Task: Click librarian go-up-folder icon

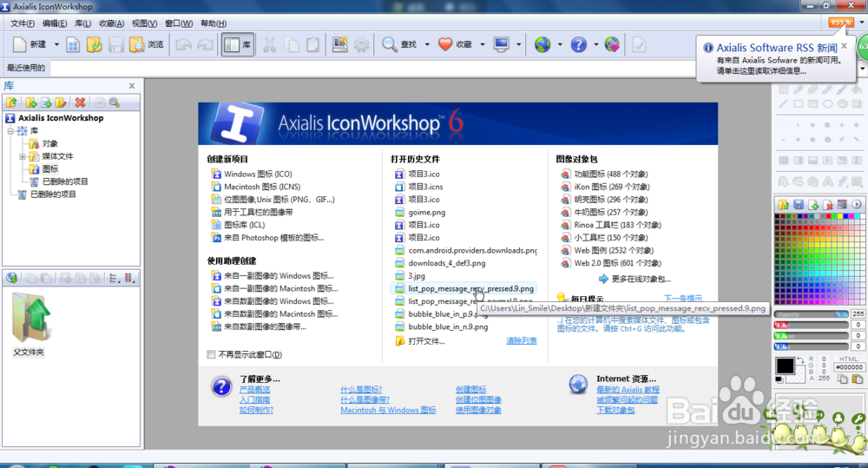Action: 11,102
